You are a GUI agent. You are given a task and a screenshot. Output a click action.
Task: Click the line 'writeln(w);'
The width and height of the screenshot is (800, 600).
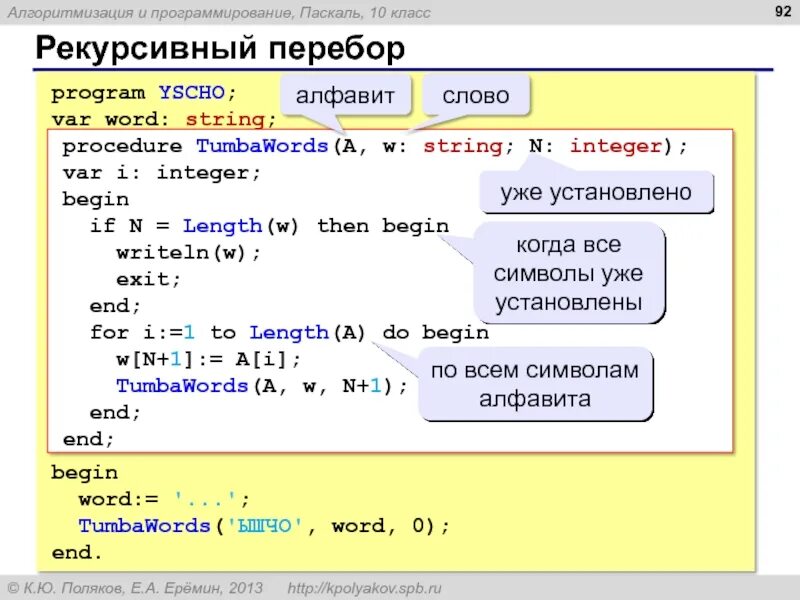pyautogui.click(x=189, y=253)
